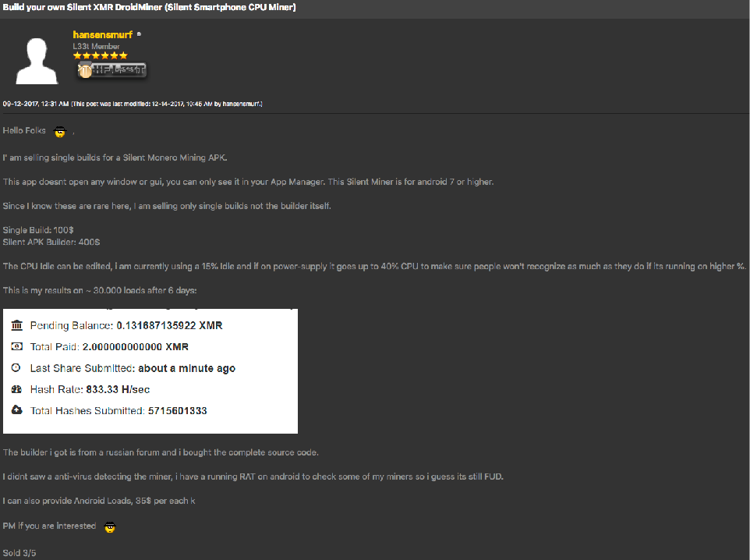Click the cloud icon beside Total Hashes Submitted
This screenshot has width=750, height=560.
click(x=17, y=410)
